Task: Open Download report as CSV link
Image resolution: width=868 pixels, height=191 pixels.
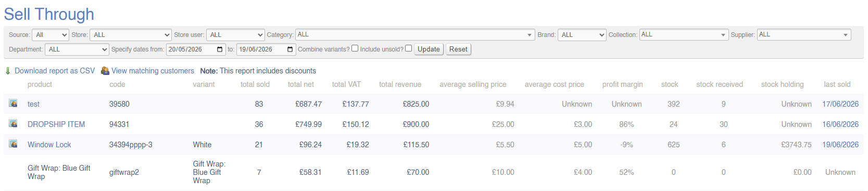Action: coord(55,71)
